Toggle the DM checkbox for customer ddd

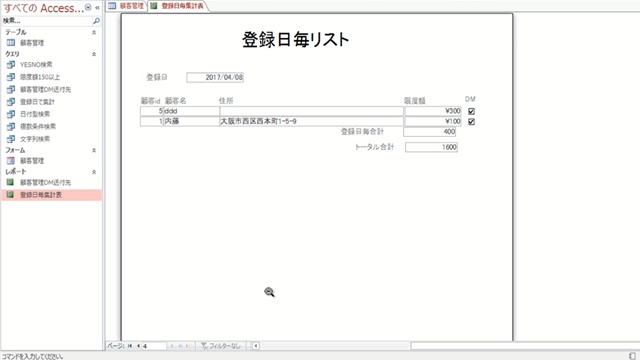[x=471, y=111]
